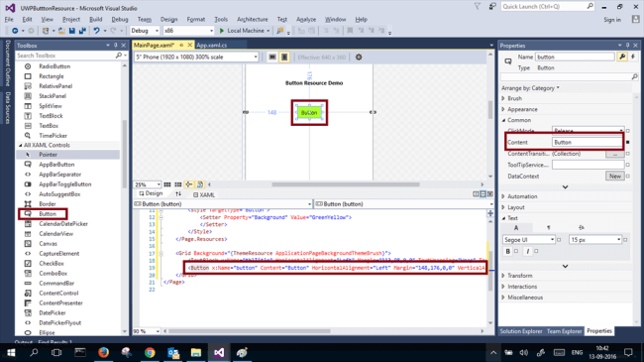This screenshot has height=362, width=644.
Task: Open the Segoe UI font dropdown
Action: [x=529, y=239]
